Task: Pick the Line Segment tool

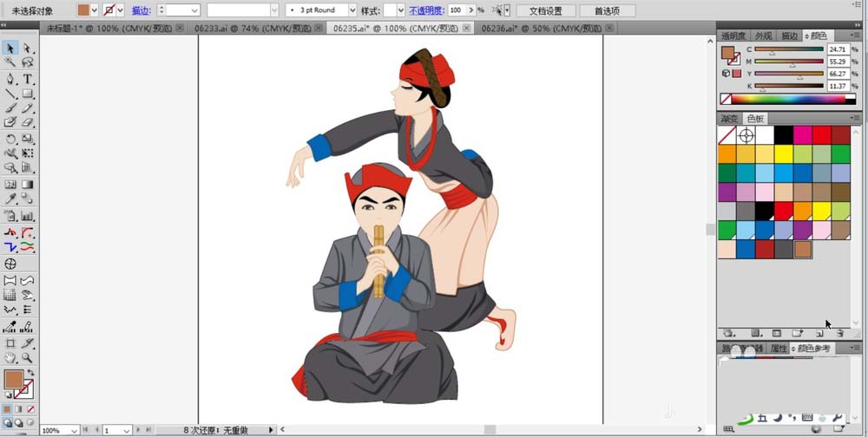Action: [10, 94]
